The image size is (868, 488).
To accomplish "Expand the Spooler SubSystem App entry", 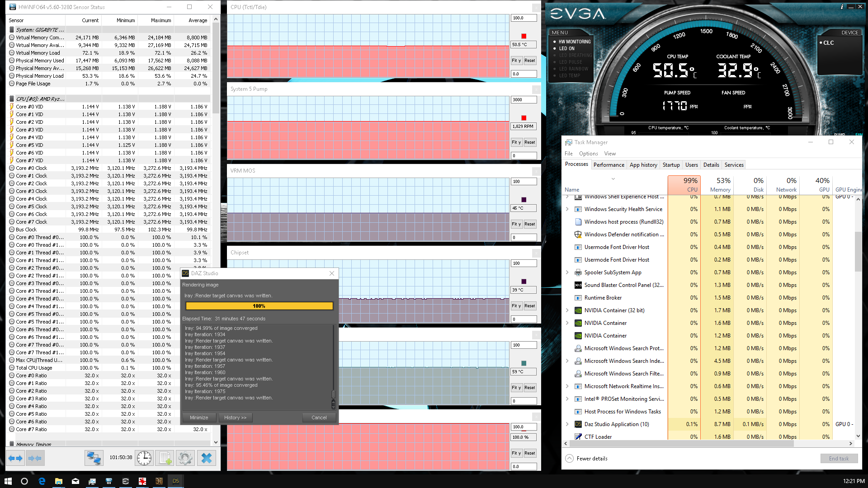I will click(x=567, y=272).
